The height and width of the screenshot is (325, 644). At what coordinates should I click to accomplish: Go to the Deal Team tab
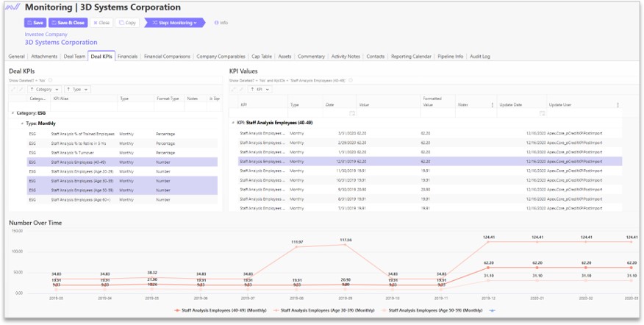pos(74,57)
